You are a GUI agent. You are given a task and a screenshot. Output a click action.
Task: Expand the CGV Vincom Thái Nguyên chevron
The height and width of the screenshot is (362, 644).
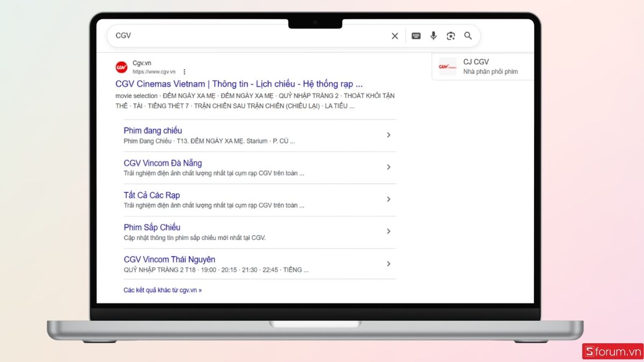(389, 263)
